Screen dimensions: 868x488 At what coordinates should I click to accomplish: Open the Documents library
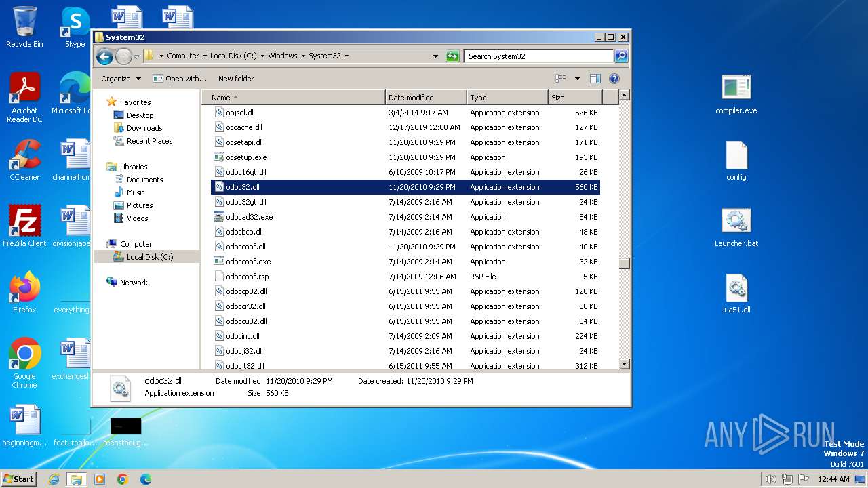coord(144,180)
